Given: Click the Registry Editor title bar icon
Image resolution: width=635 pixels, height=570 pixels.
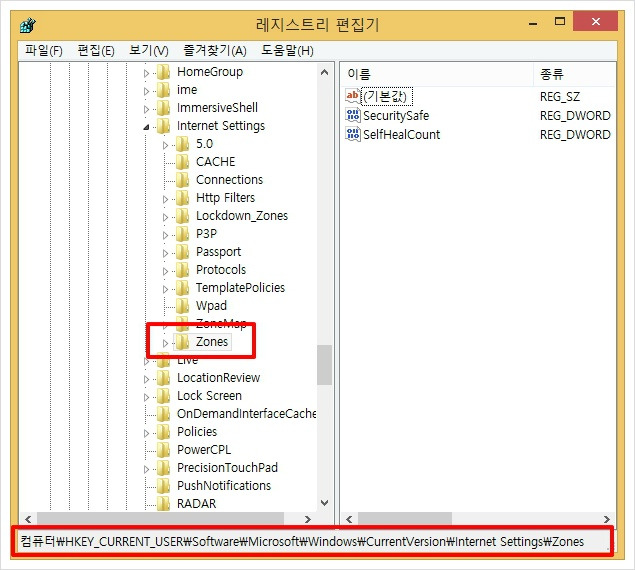Looking at the screenshot, I should tap(28, 26).
